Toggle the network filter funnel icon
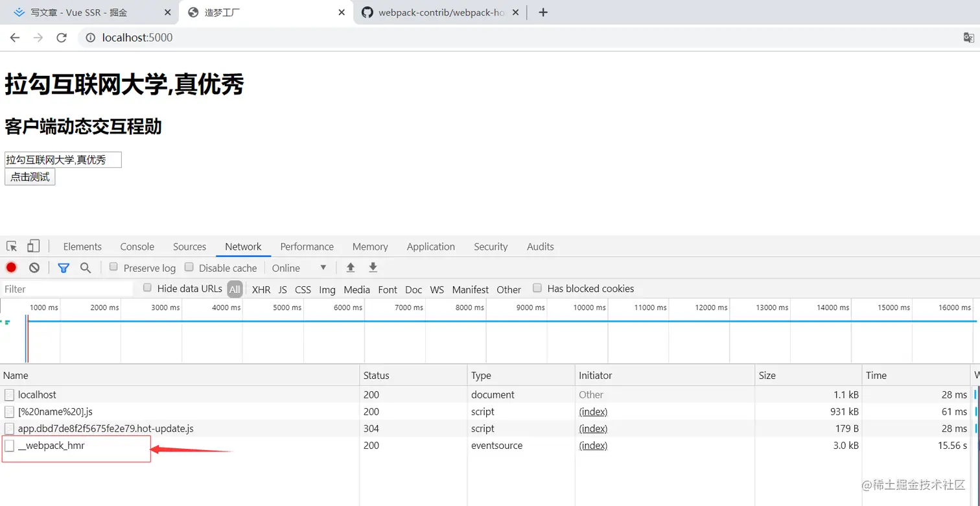This screenshot has width=980, height=506. coord(63,267)
